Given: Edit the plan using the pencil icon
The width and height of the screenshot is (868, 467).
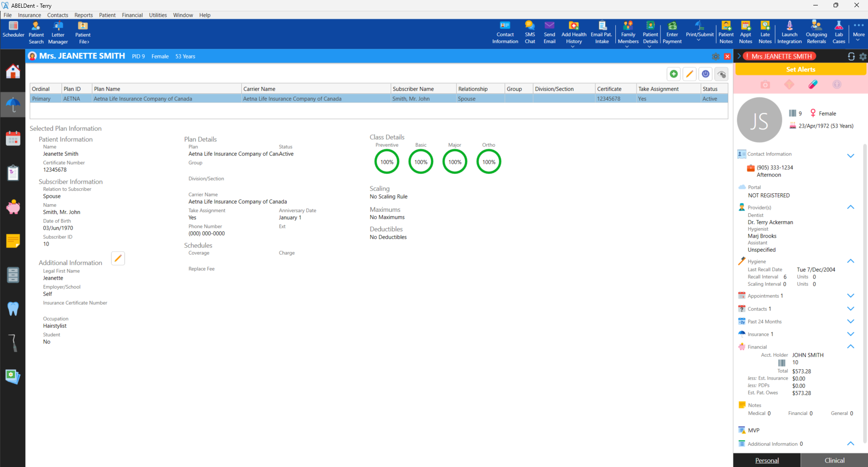Looking at the screenshot, I should [x=689, y=74].
